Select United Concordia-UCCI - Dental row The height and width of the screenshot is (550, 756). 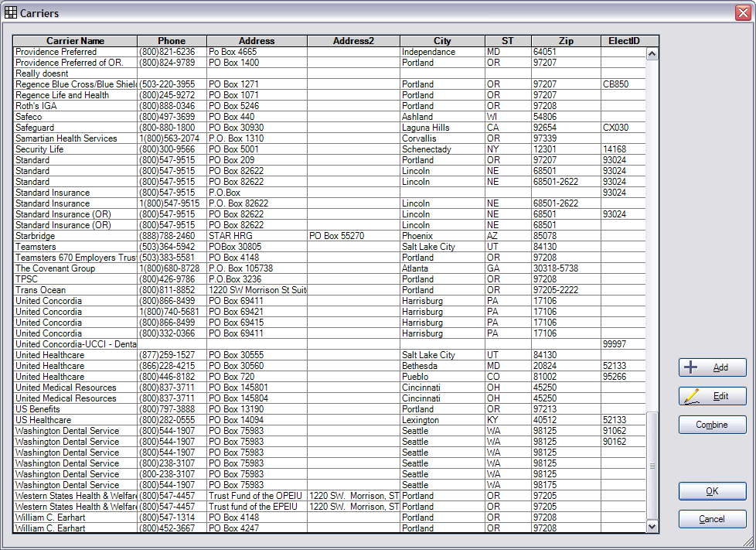click(329, 344)
